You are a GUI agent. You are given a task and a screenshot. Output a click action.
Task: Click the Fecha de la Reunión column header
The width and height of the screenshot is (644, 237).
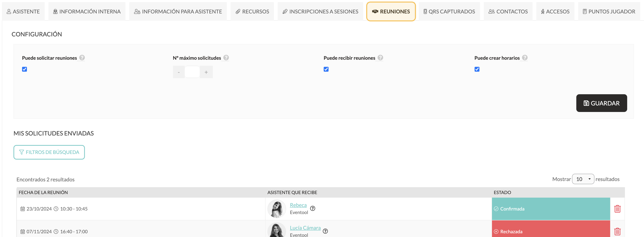(43, 192)
